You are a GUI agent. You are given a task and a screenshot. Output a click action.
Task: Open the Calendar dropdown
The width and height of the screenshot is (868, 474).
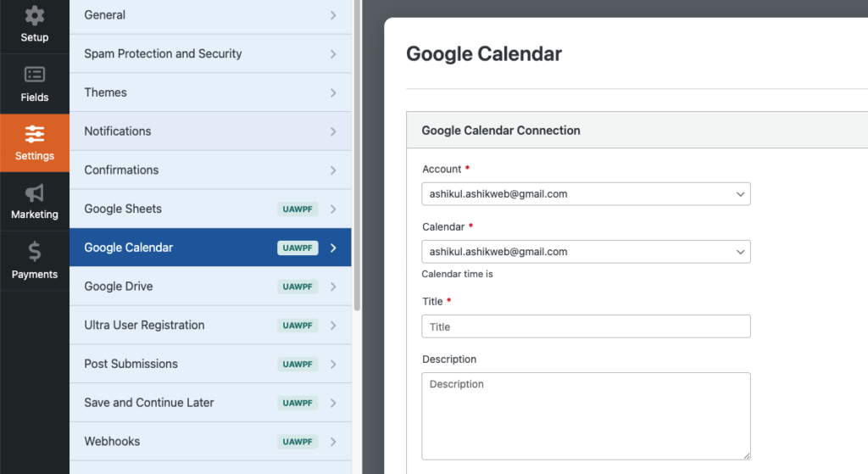coord(586,252)
